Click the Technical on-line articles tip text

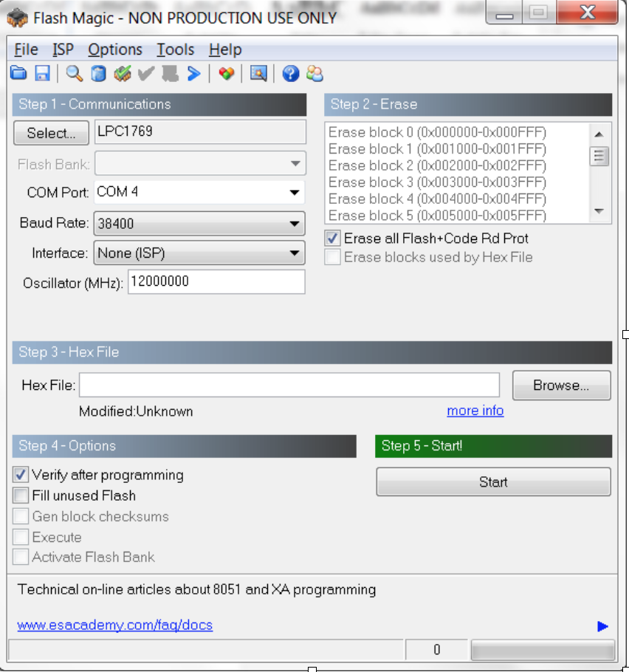pos(196,590)
